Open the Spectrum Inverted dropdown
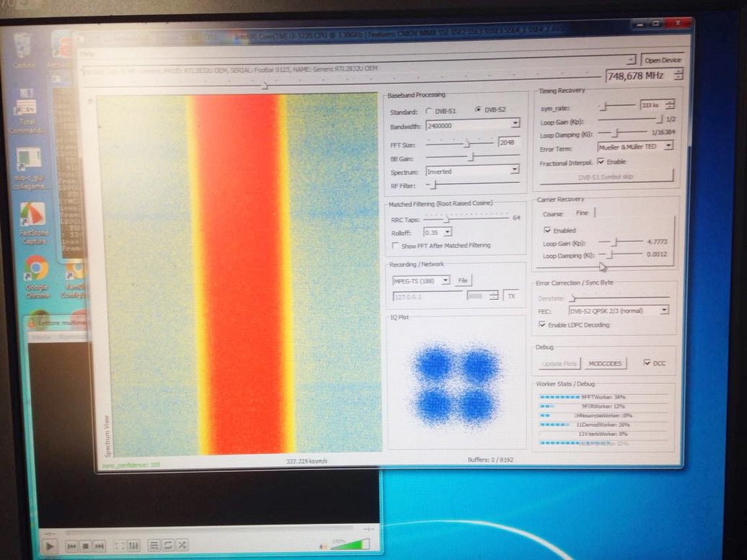Screen dimensions: 747x560 point(515,169)
